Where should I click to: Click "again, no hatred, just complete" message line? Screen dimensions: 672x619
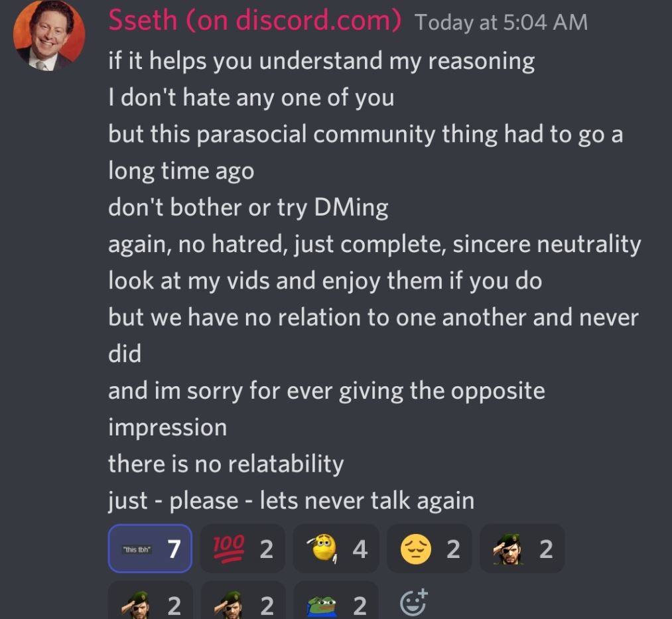(375, 244)
